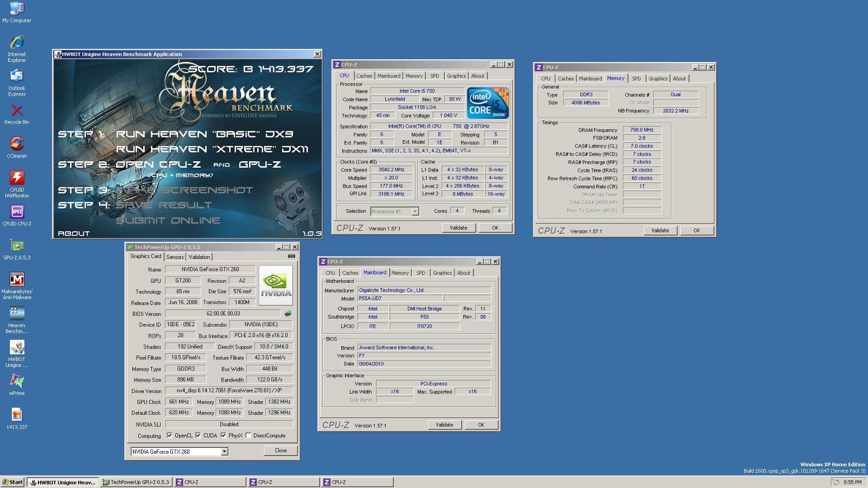The height and width of the screenshot is (488, 868).
Task: Open Heaven Benchmark desktop shortcut
Action: pyautogui.click(x=17, y=320)
